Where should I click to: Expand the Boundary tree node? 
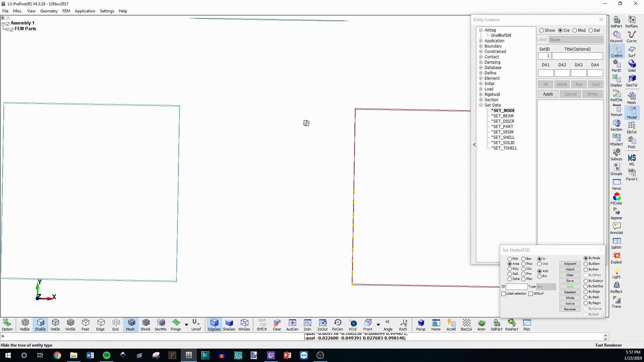click(x=481, y=46)
